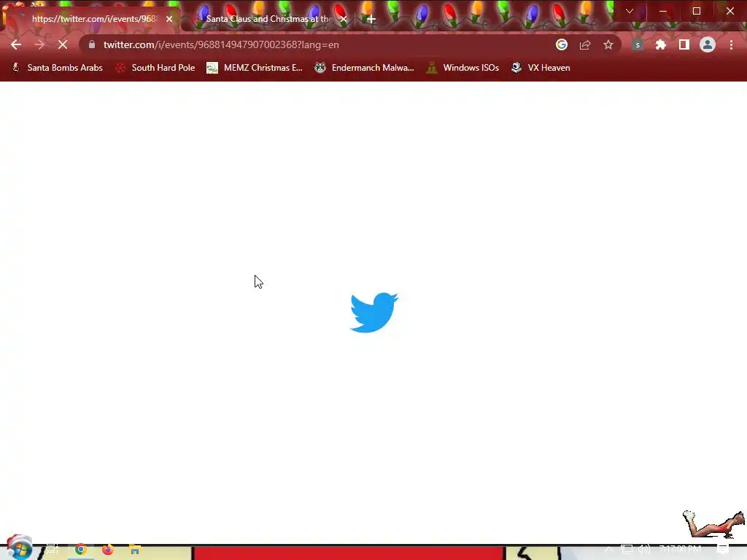Switch to the Santa Claus and Christmas tab
The image size is (747, 560).
(269, 19)
